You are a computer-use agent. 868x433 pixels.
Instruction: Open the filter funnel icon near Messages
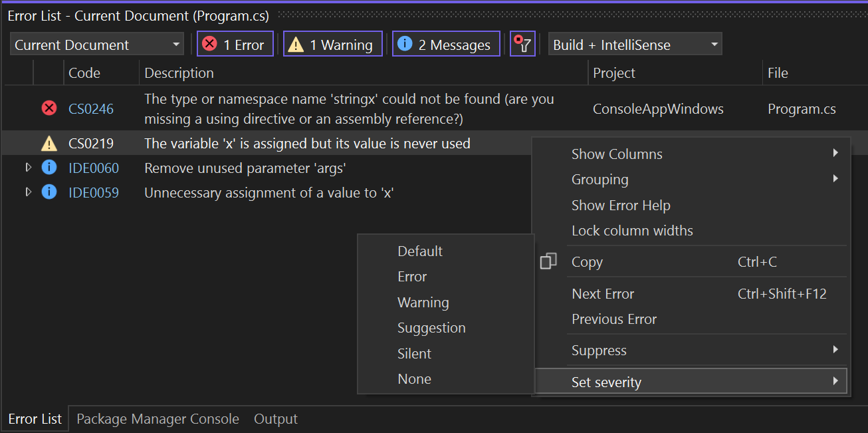[x=522, y=43]
